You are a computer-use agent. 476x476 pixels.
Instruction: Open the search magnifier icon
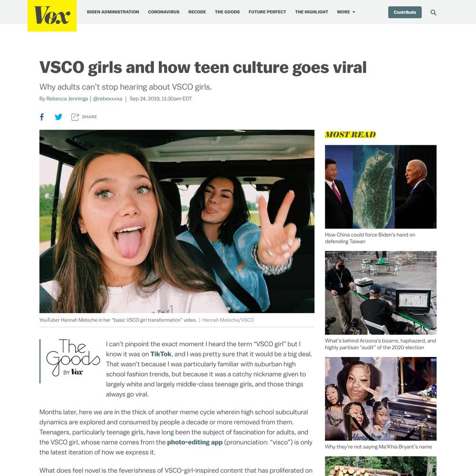pos(434,12)
